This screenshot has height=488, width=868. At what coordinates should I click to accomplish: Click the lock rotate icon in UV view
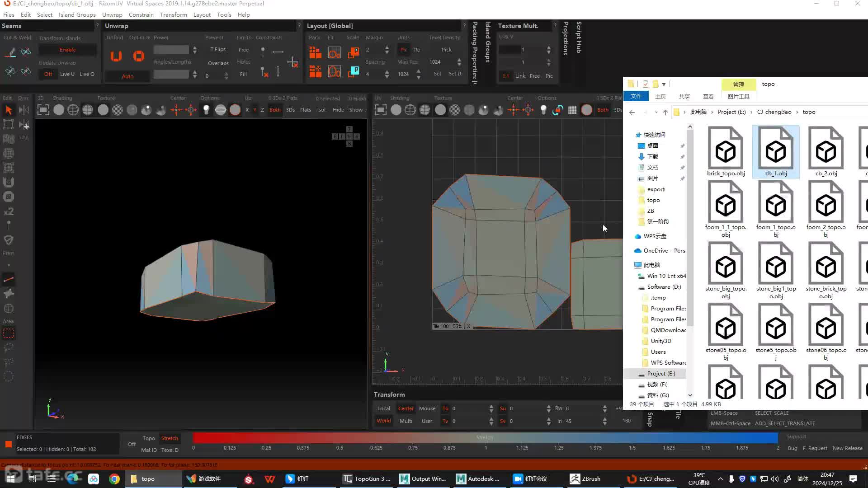point(558,110)
